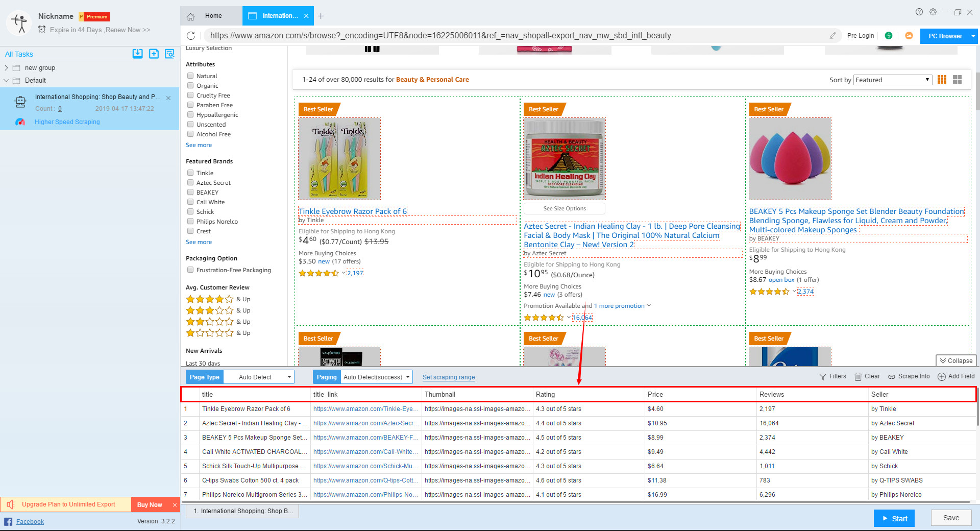Click the import task icon beside All Tasks

(137, 54)
